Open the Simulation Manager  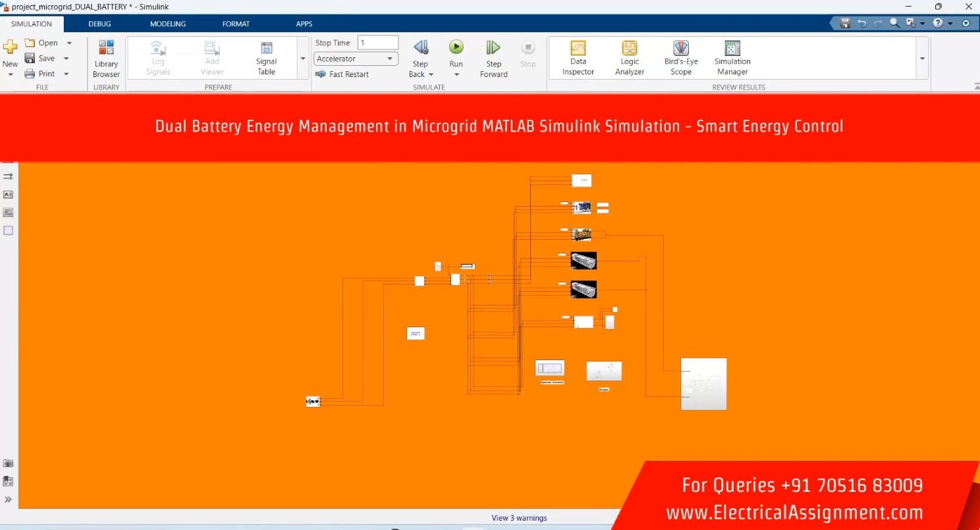pyautogui.click(x=732, y=58)
